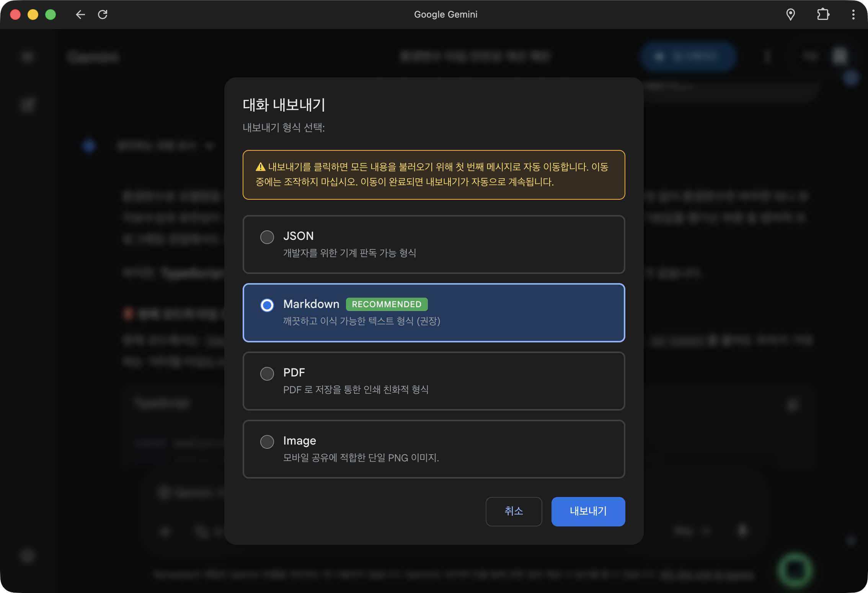Viewport: 868px width, 593px height.
Task: Click the PNG image description text
Action: pyautogui.click(x=361, y=458)
